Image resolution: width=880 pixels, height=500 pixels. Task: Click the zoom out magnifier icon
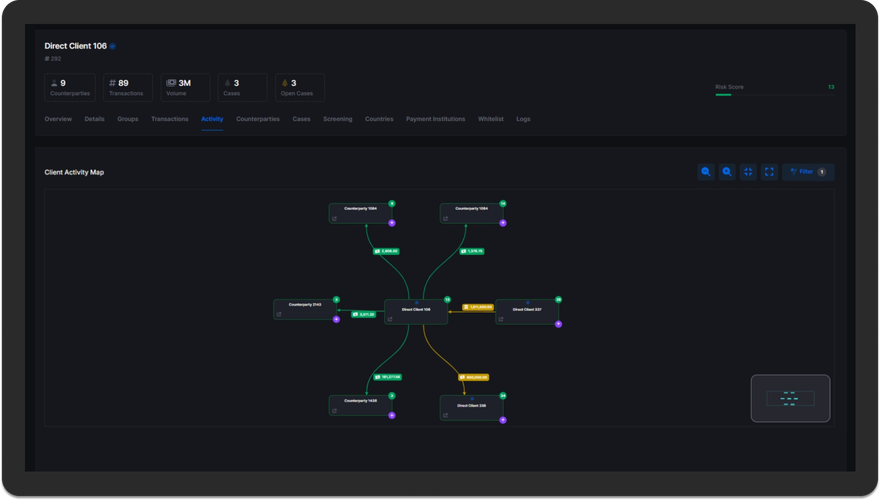[x=727, y=172]
